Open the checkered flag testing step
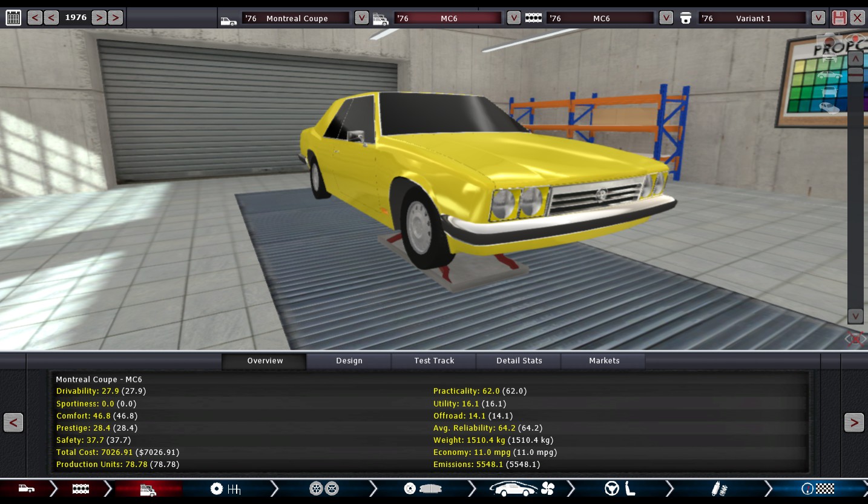 point(818,489)
